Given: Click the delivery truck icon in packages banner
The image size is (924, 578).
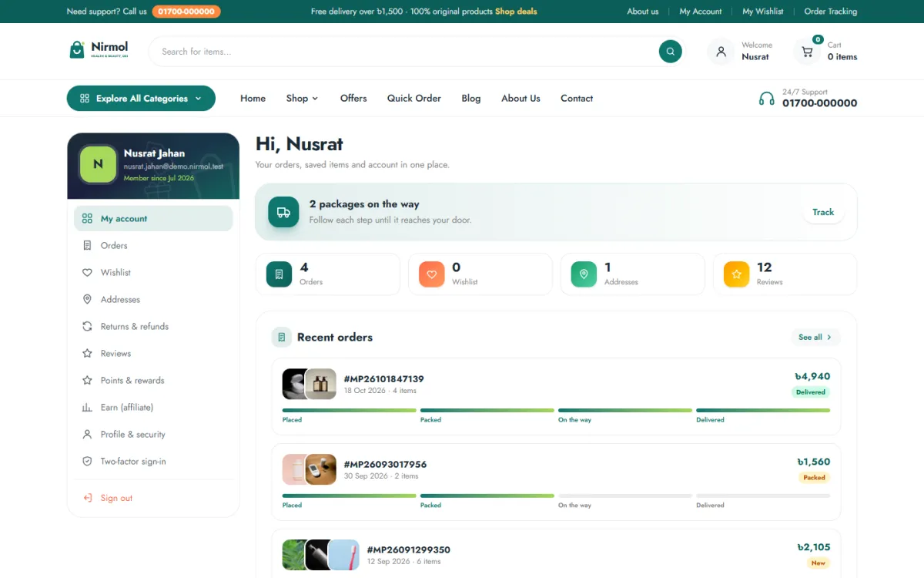Looking at the screenshot, I should 283,212.
